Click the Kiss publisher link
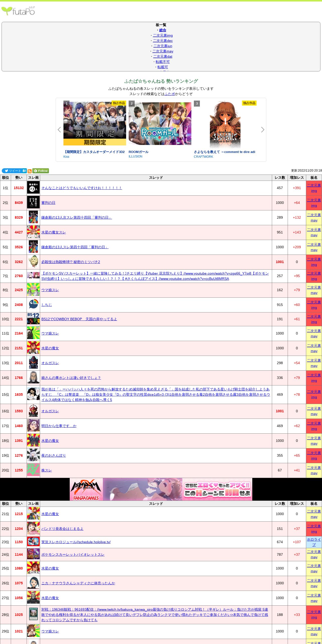 pyautogui.click(x=66, y=157)
